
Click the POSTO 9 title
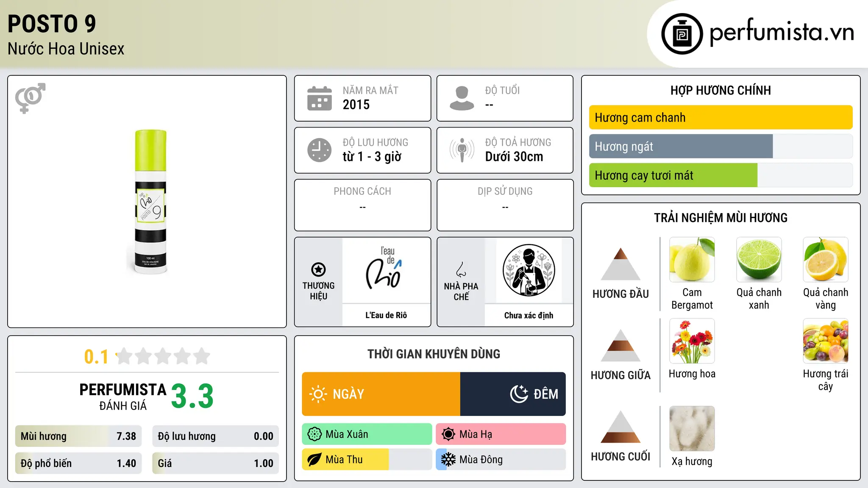tap(52, 24)
